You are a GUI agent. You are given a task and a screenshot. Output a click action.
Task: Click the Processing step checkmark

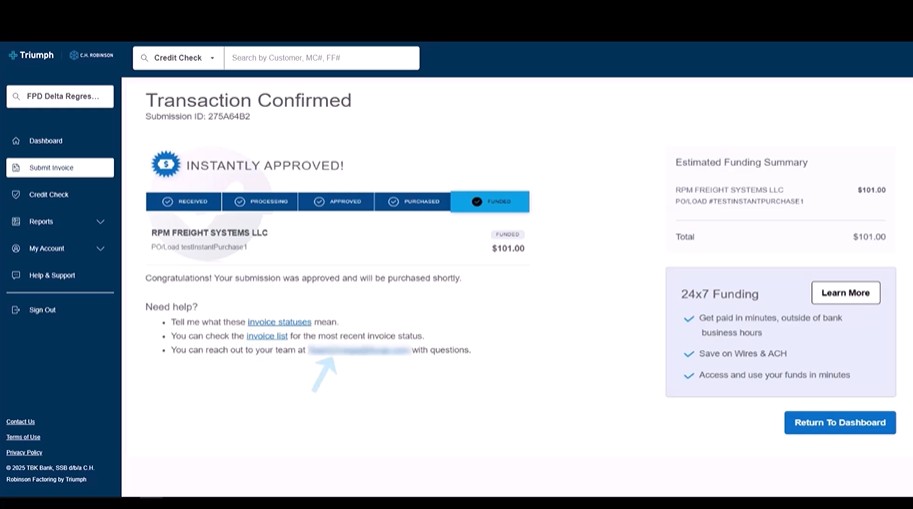coord(240,202)
